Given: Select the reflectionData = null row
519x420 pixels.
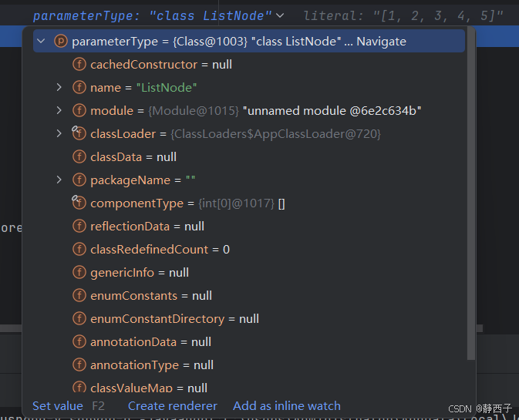Looking at the screenshot, I should (249, 227).
